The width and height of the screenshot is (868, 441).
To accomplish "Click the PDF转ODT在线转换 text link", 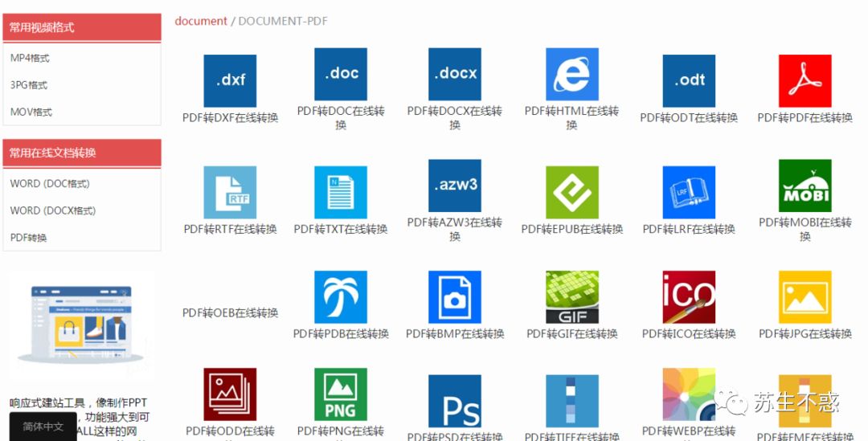I will (x=689, y=118).
